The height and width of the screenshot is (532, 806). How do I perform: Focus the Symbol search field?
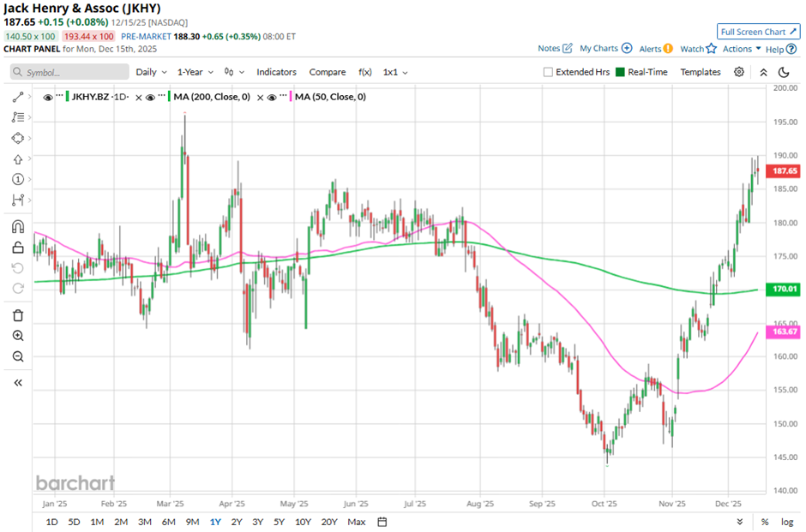click(x=69, y=73)
